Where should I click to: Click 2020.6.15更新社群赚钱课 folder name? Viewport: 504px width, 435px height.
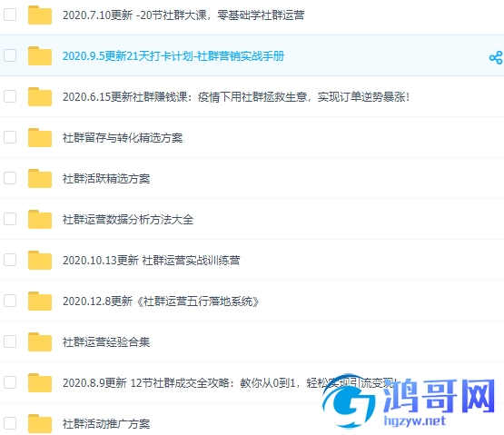236,97
